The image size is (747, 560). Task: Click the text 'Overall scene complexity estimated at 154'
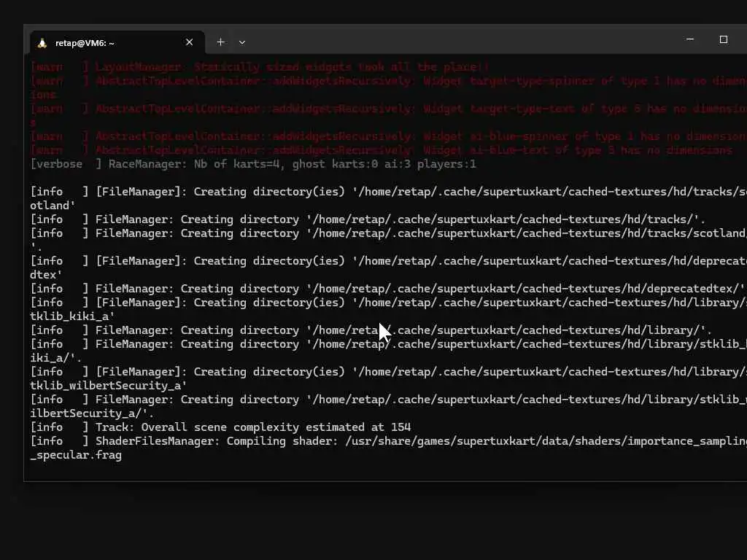point(276,427)
